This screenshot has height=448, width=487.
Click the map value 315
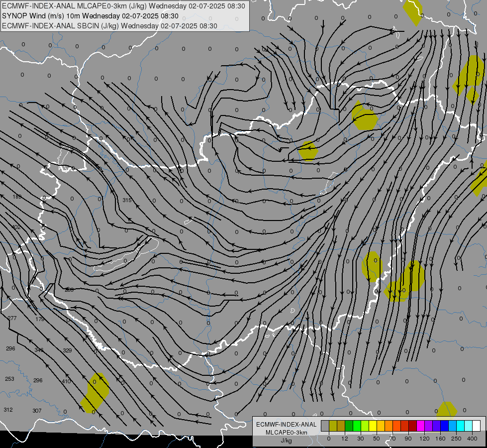pos(127,200)
